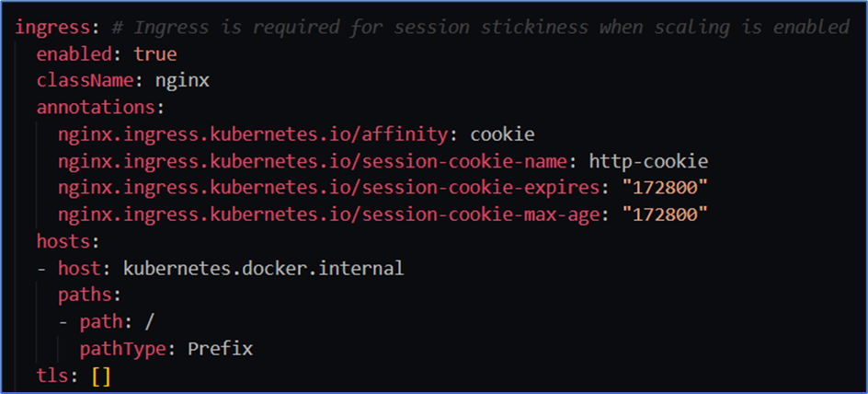The width and height of the screenshot is (868, 394).
Task: Click the session stickiness comment text
Action: click(x=479, y=28)
